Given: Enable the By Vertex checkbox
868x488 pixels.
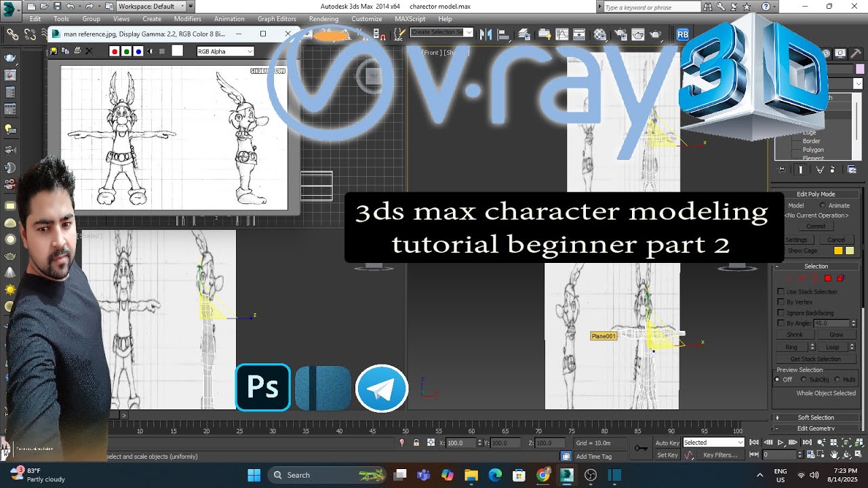Looking at the screenshot, I should pos(781,302).
